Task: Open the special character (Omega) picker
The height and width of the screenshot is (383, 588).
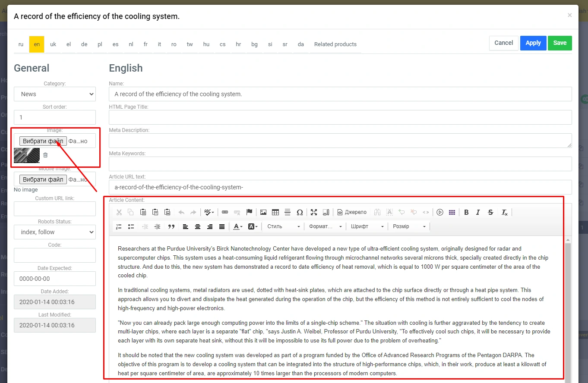Action: (300, 212)
